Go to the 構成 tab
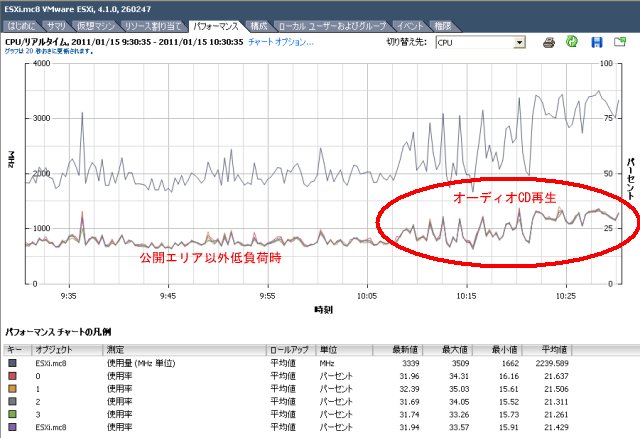 pyautogui.click(x=259, y=24)
